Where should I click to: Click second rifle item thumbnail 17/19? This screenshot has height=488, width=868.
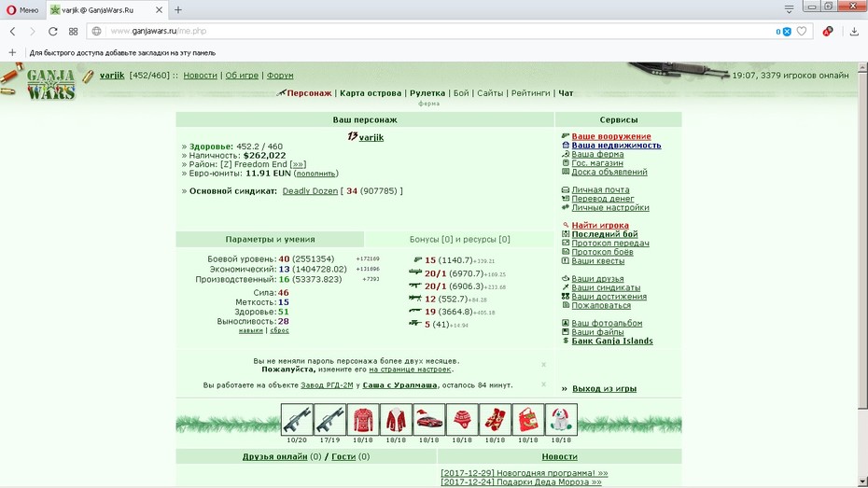329,420
